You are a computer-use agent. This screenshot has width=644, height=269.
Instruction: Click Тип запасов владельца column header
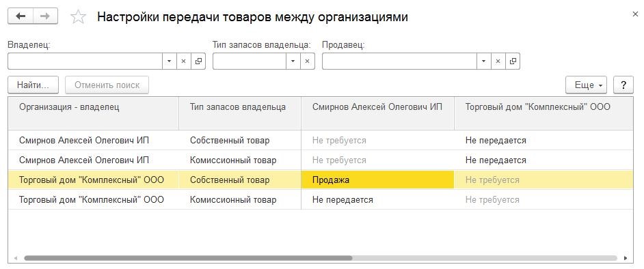[x=240, y=113]
